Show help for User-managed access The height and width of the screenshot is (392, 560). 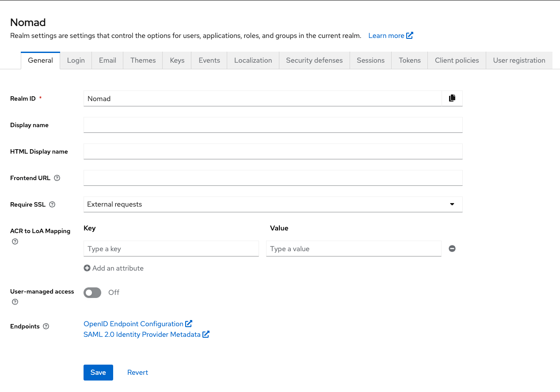click(x=15, y=302)
